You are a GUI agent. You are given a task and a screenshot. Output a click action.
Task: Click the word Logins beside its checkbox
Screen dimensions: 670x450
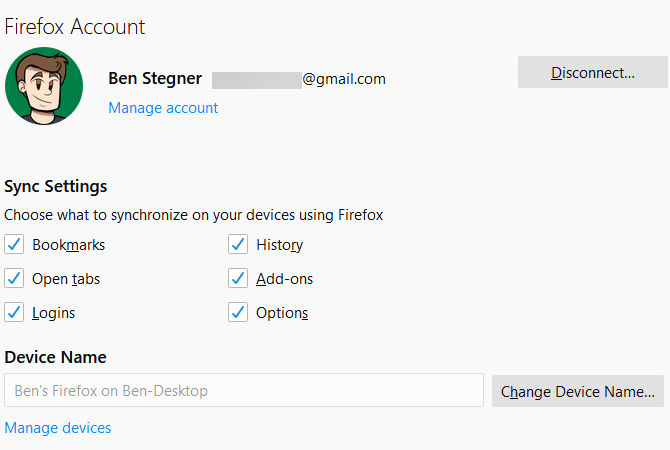[x=54, y=313]
